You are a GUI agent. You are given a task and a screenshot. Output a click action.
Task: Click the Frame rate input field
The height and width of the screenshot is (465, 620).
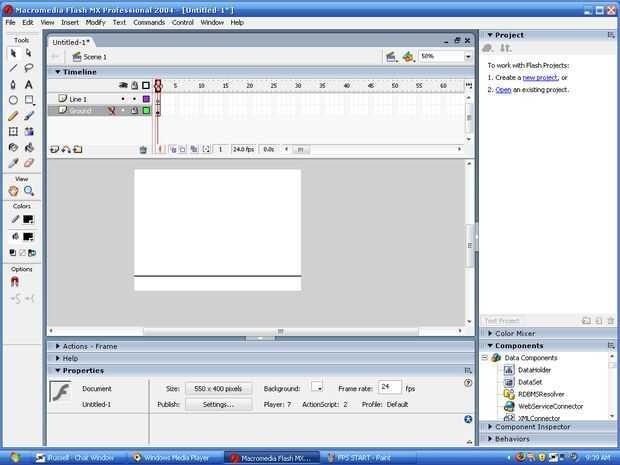pos(389,387)
